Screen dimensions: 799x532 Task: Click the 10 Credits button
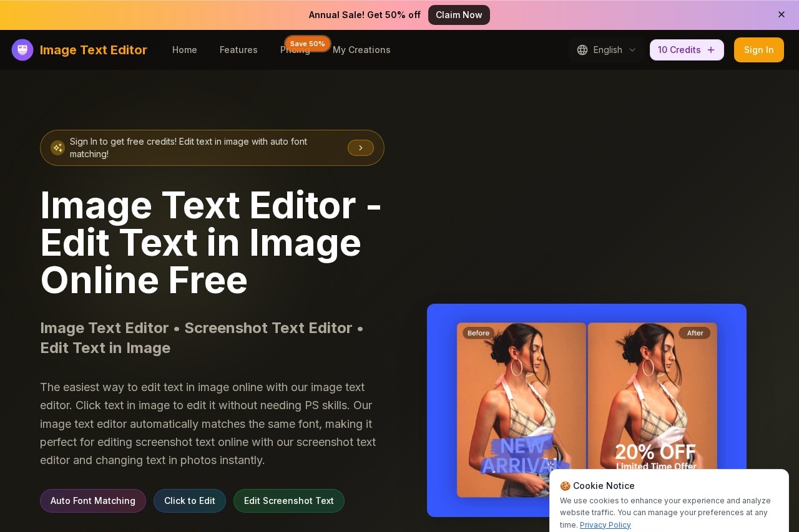tap(687, 50)
